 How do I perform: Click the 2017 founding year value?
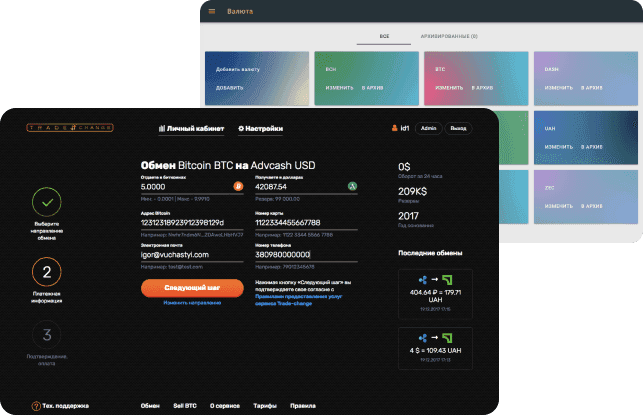click(x=408, y=216)
